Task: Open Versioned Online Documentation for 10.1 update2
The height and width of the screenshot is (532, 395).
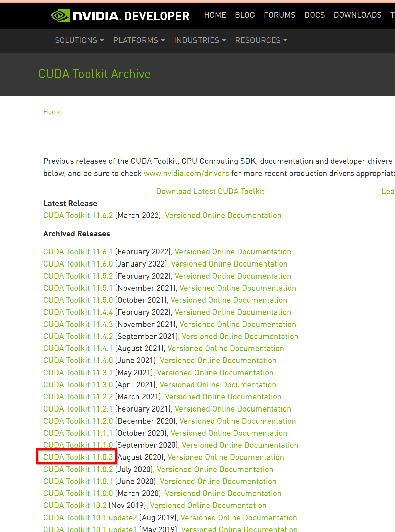Action: click(239, 518)
